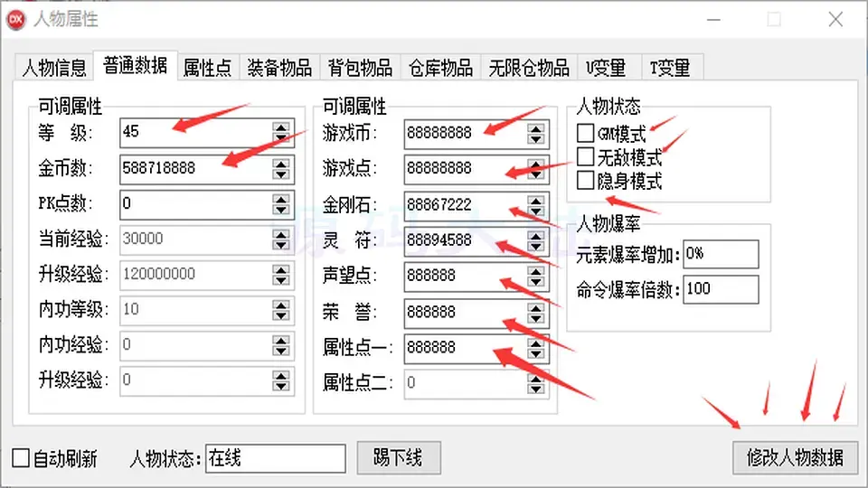This screenshot has height=488, width=868.
Task: Increase 灵符 with the up spinner arrow
Action: [x=535, y=235]
